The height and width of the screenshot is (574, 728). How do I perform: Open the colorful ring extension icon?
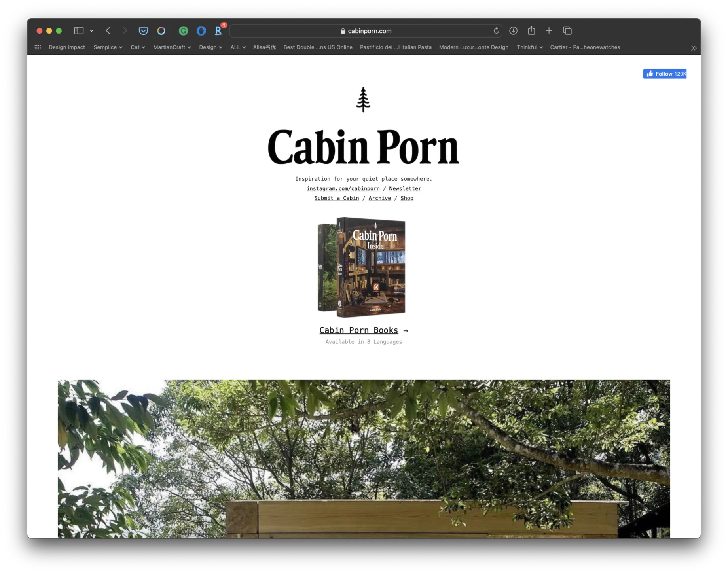[161, 30]
